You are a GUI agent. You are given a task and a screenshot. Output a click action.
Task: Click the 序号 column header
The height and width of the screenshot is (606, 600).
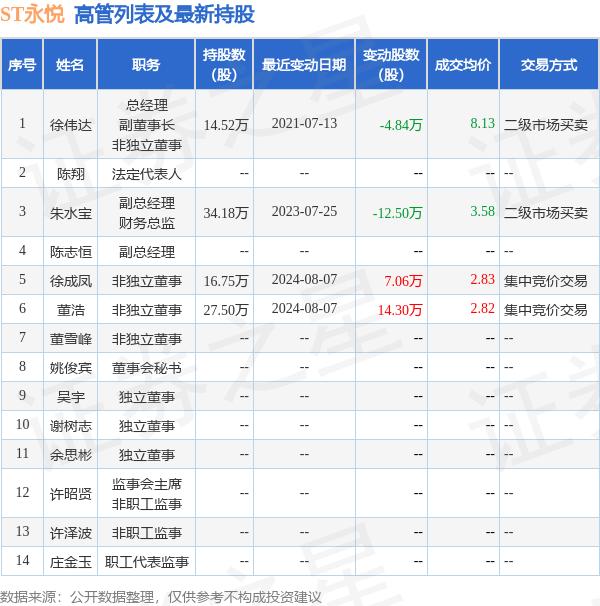tap(22, 65)
